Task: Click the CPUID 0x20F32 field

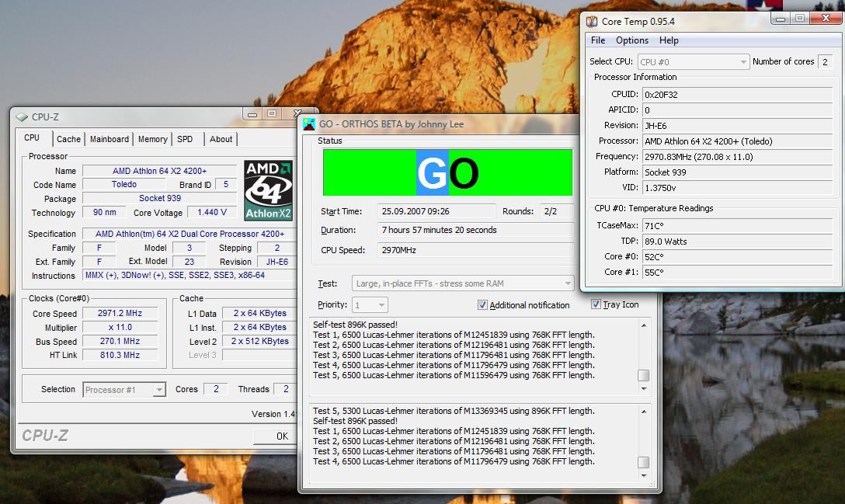Action: [738, 94]
